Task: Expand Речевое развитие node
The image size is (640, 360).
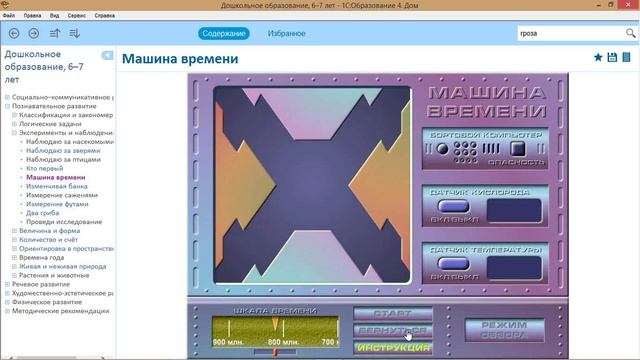Action: pos(7,284)
